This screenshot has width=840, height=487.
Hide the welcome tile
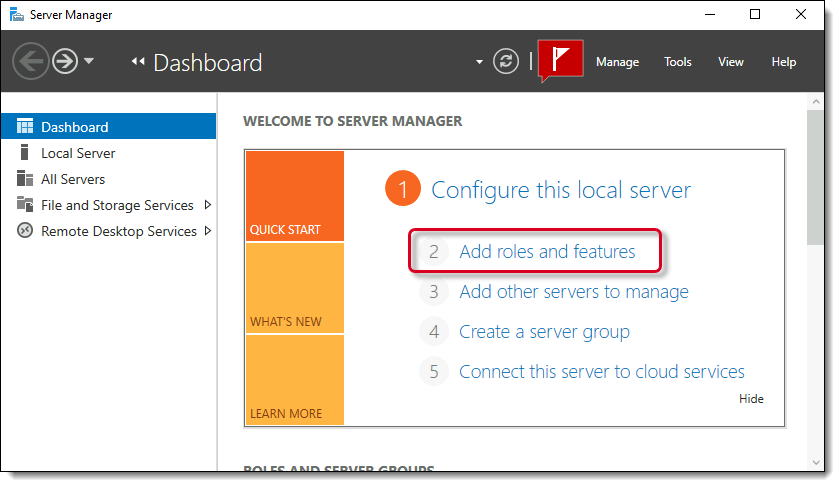tap(751, 399)
